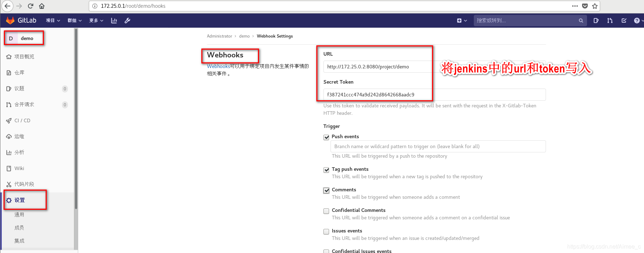Click the demo breadcrumb link
The image size is (644, 253).
tap(244, 36)
